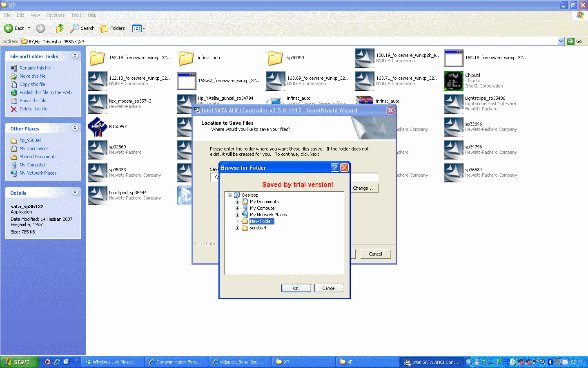The height and width of the screenshot is (368, 588).
Task: Collapse the File and Folder Tasks panel
Action: pos(75,56)
